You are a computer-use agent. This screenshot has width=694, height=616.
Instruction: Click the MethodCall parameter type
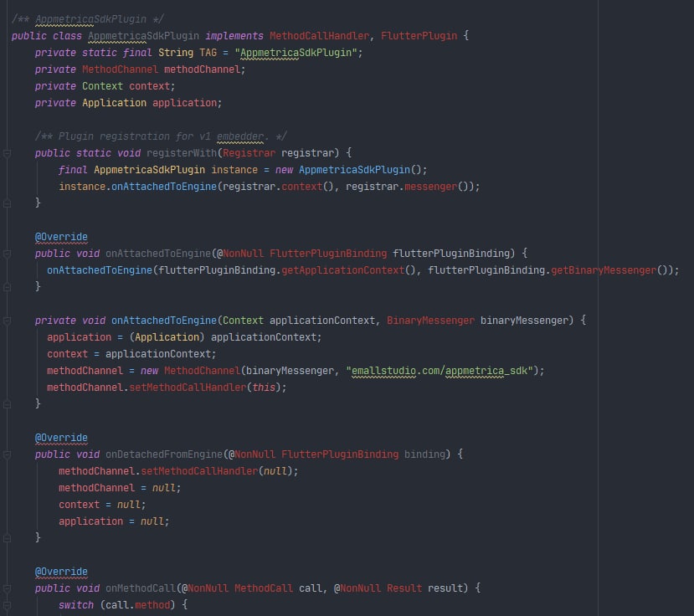[x=264, y=588]
